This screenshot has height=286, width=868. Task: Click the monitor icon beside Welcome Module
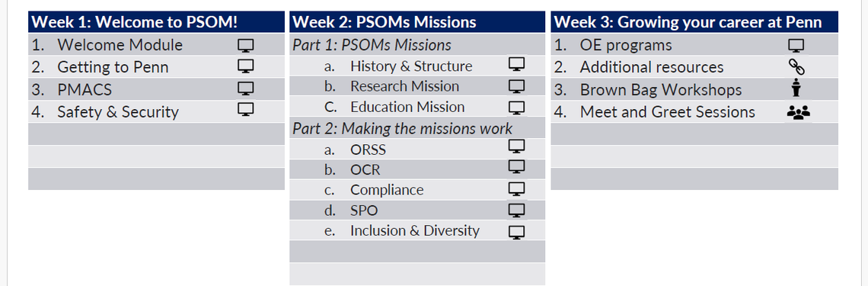(245, 46)
